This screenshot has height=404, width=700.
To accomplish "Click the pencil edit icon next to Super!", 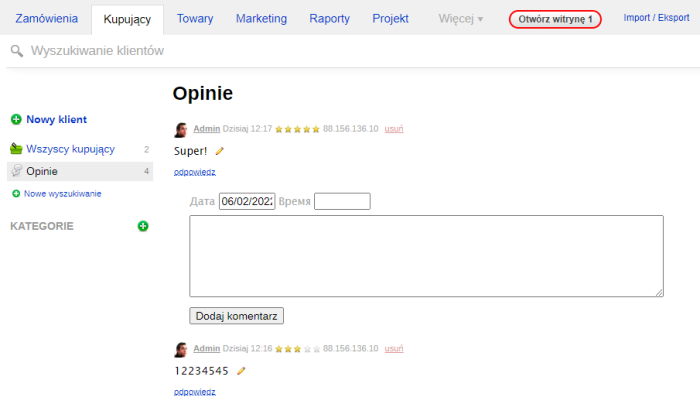I will [220, 151].
